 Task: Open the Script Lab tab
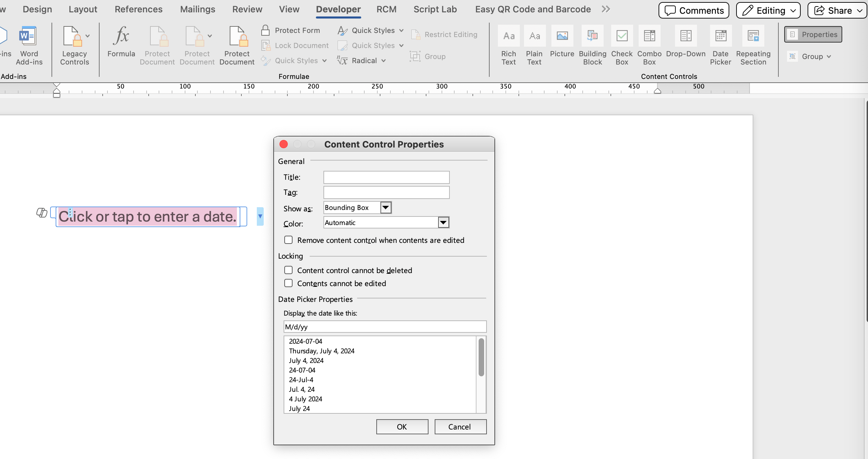(x=435, y=9)
